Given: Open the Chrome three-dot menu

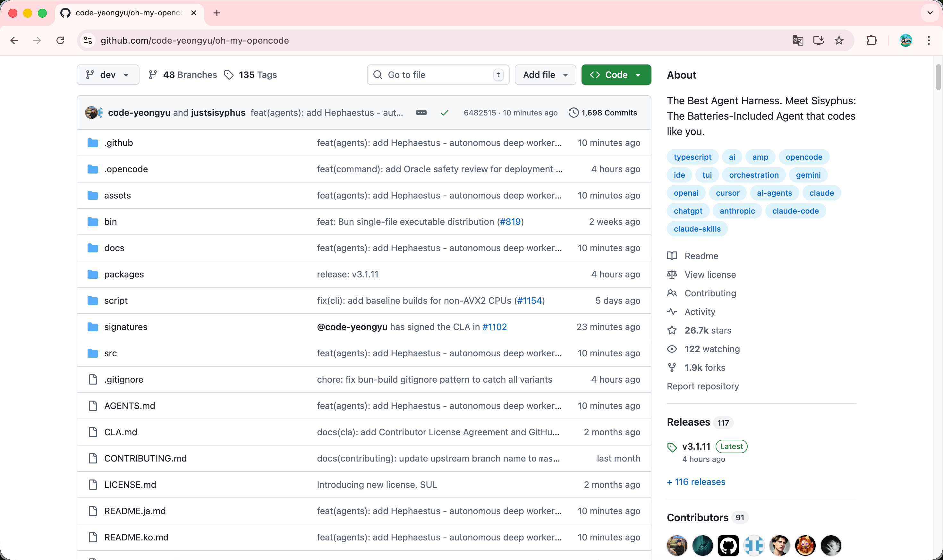Looking at the screenshot, I should point(929,40).
